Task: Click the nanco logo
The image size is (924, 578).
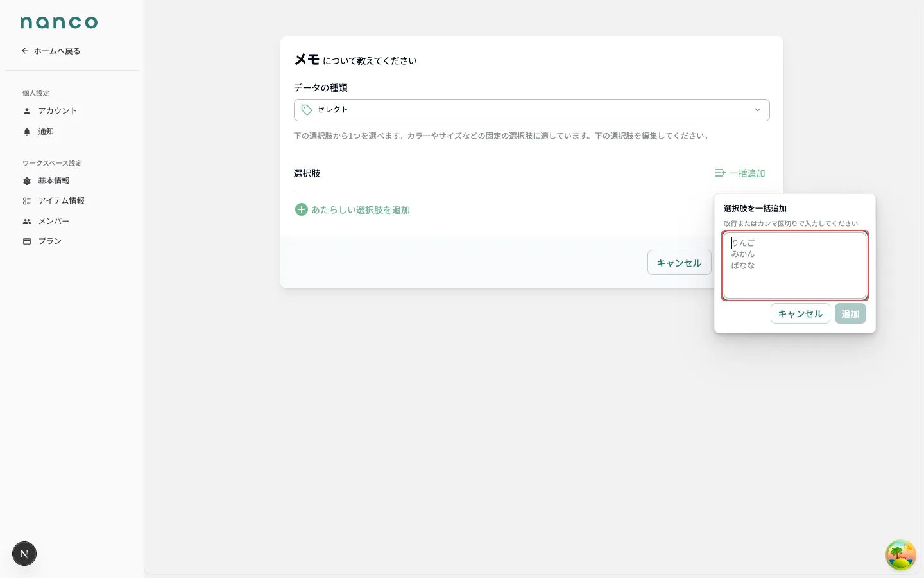Action: pos(59,22)
